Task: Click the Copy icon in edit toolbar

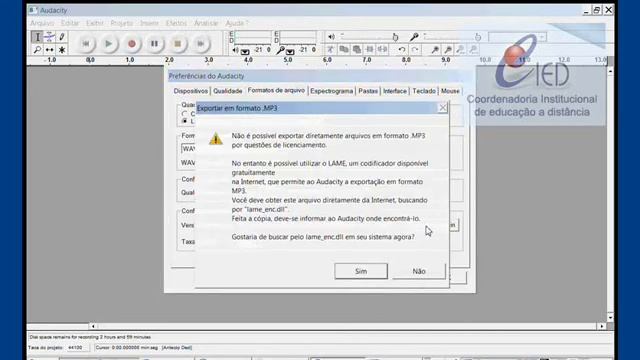Action: pyautogui.click(x=344, y=49)
